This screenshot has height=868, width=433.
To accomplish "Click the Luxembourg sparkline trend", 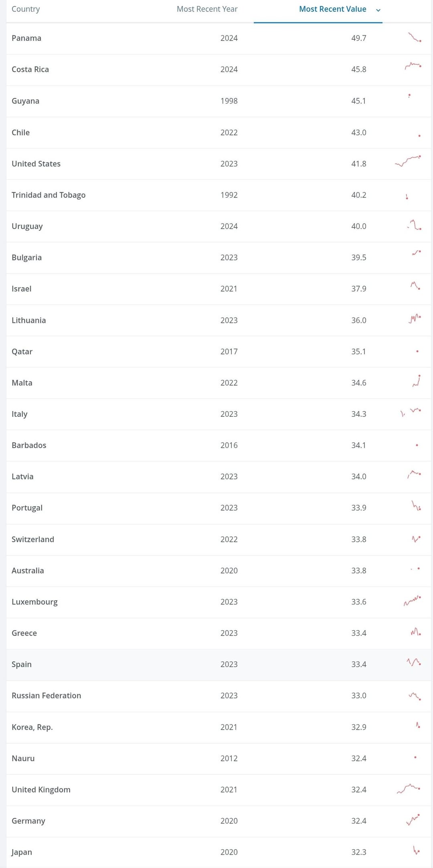I will point(412,600).
